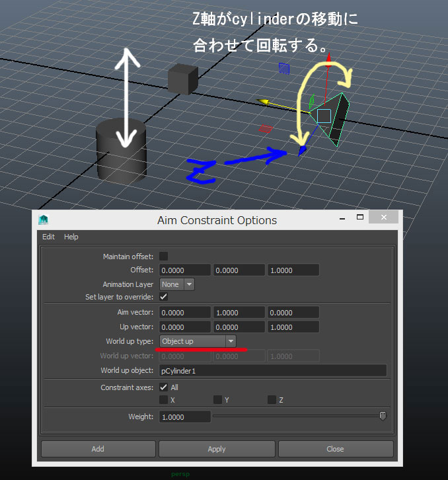
Task: Check the Z constraint axis box
Action: 272,399
